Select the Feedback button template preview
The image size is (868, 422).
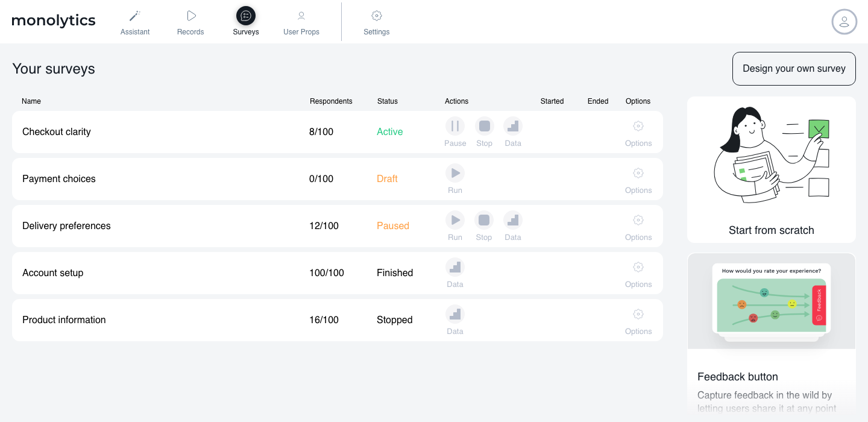772,301
